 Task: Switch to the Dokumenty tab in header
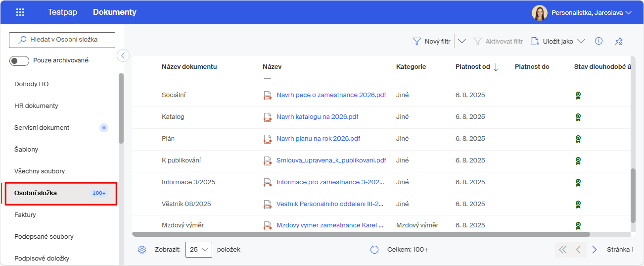coord(115,12)
